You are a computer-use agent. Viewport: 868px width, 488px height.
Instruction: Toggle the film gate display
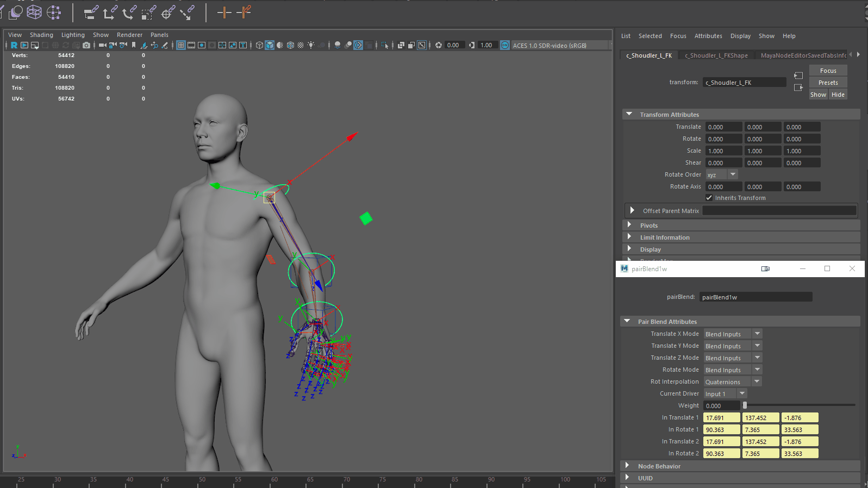pyautogui.click(x=191, y=45)
